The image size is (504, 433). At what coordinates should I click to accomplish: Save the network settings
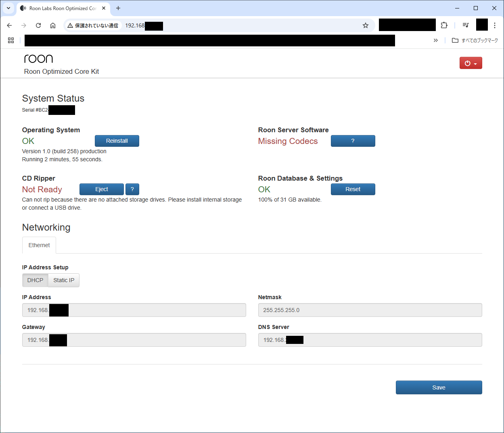coord(439,387)
